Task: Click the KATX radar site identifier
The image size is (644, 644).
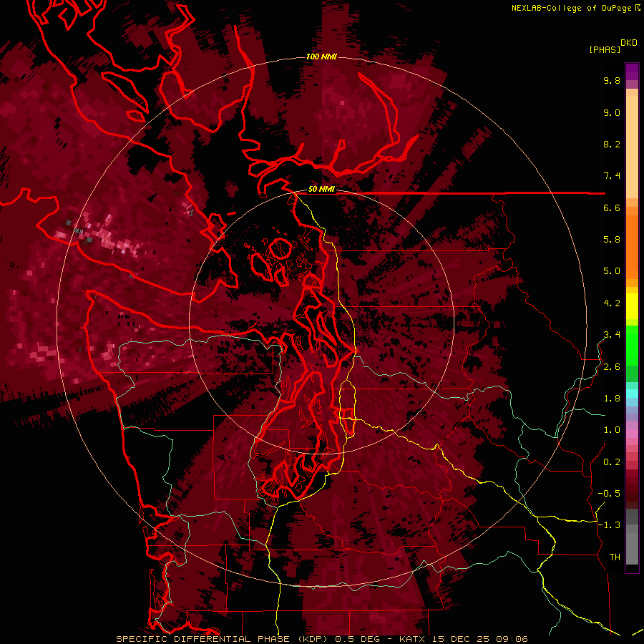Action: (x=411, y=639)
